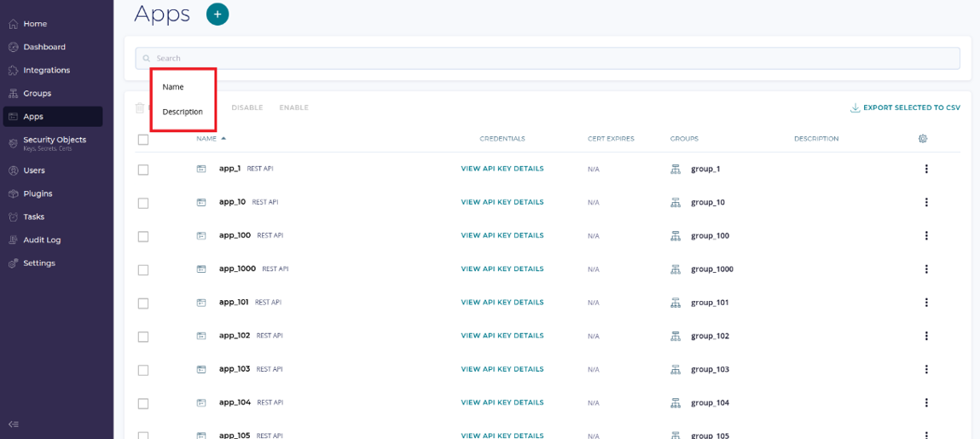Choose Description from the search dropdown
The width and height of the screenshot is (980, 439).
pyautogui.click(x=183, y=112)
